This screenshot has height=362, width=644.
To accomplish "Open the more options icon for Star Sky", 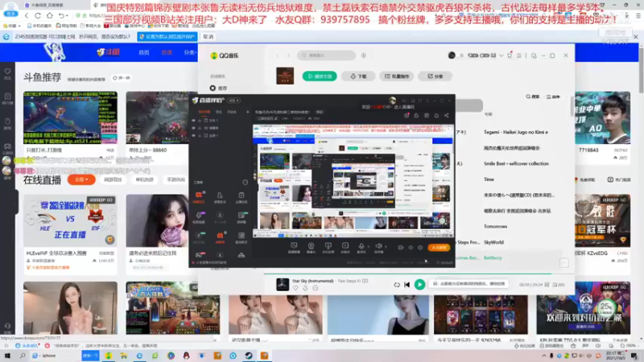I will point(315,289).
